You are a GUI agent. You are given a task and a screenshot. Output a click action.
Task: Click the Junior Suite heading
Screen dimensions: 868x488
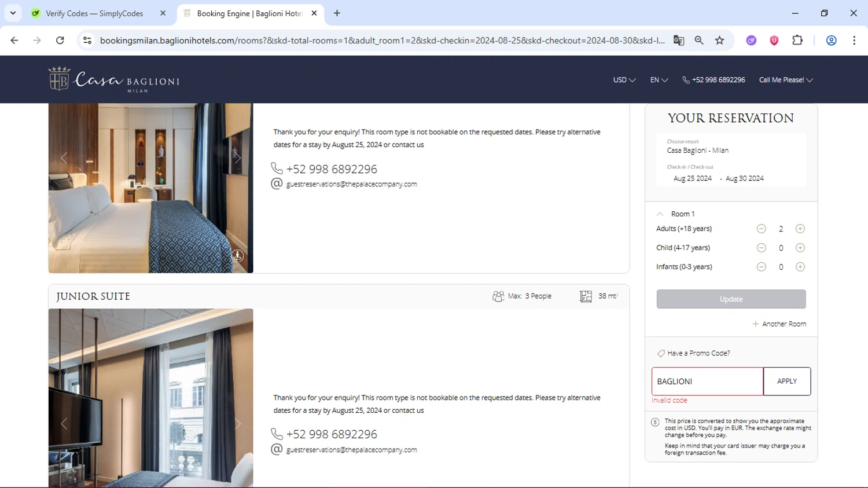coord(93,296)
